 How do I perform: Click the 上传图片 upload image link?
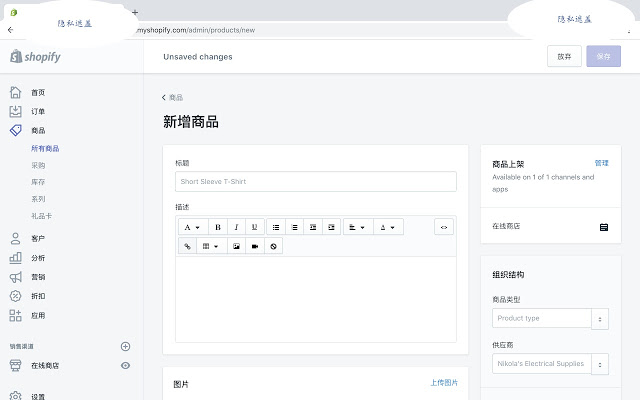444,382
